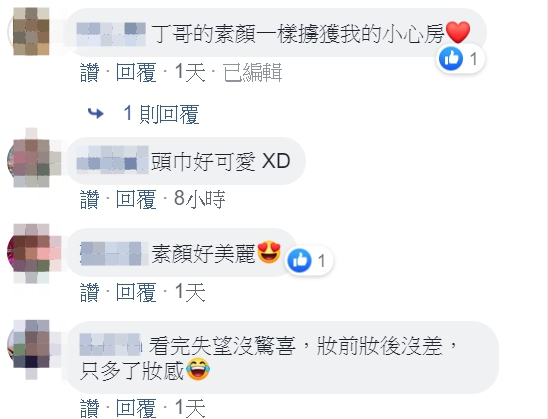Like the 頭巾好可愛 XD comment
The height and width of the screenshot is (419, 548).
coord(89,199)
